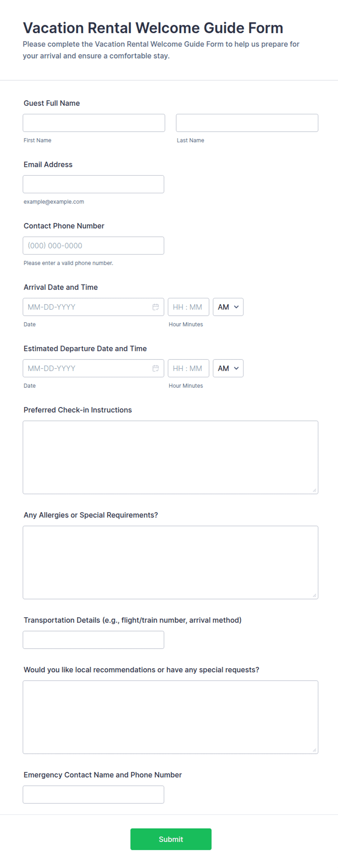338x868 pixels.
Task: Click the Contact Phone Number field
Action: pyautogui.click(x=93, y=246)
